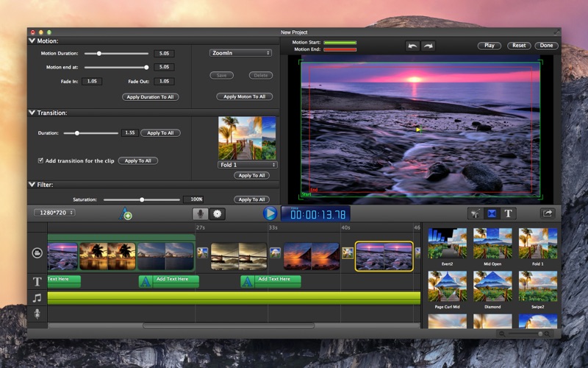Open the ZoomIn motion type dropdown

pyautogui.click(x=239, y=53)
